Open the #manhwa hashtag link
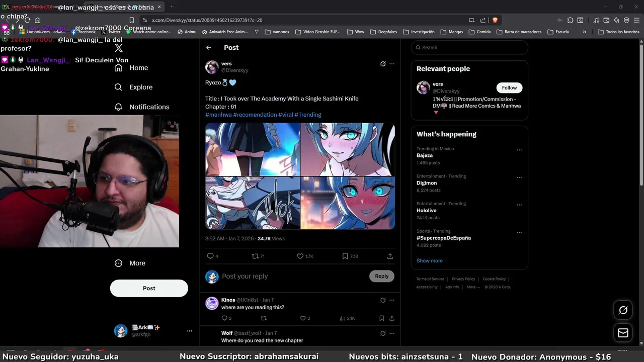The width and height of the screenshot is (644, 362). (x=218, y=115)
